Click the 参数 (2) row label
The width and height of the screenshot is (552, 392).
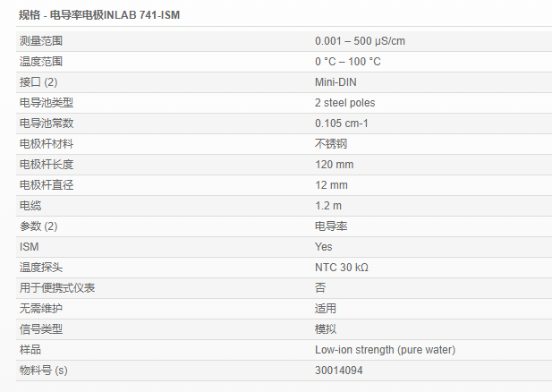click(38, 226)
